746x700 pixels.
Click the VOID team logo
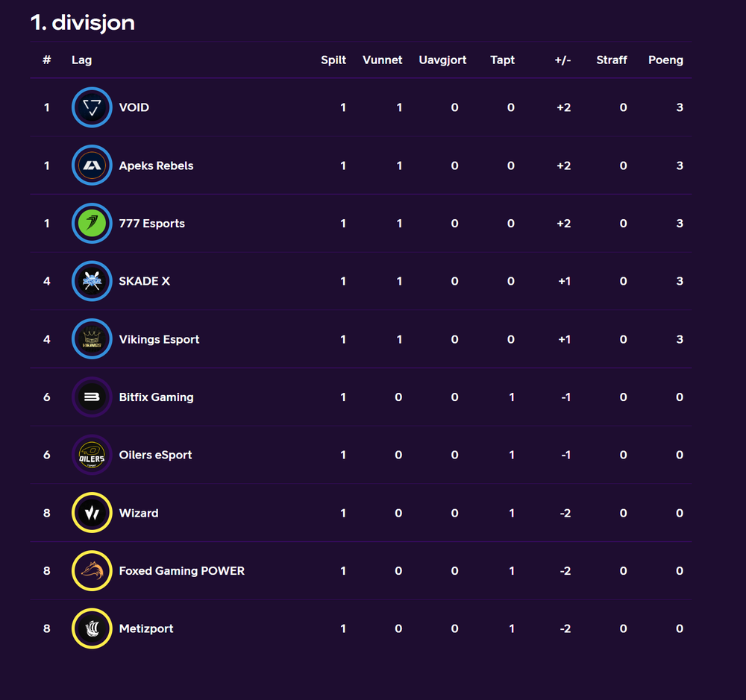point(92,107)
